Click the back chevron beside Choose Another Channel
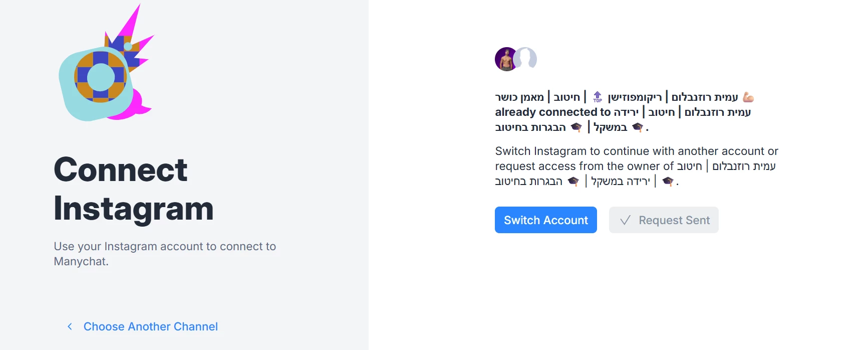868x350 pixels. pyautogui.click(x=70, y=326)
